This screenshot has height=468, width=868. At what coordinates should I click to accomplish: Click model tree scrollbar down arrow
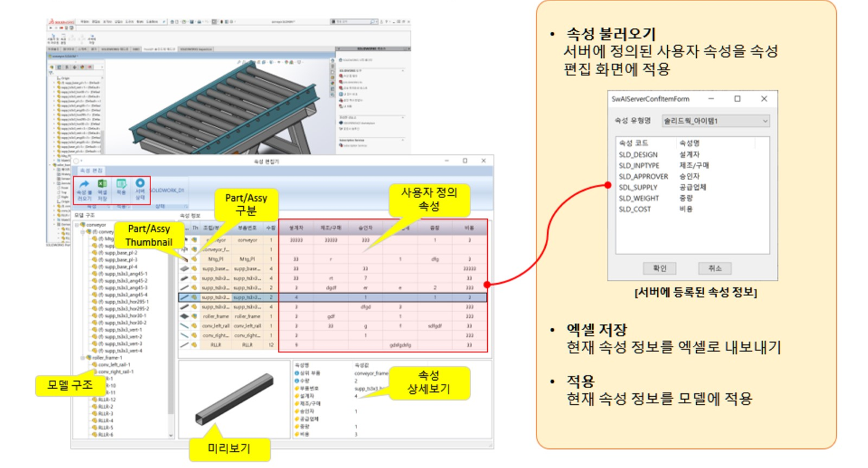171,434
